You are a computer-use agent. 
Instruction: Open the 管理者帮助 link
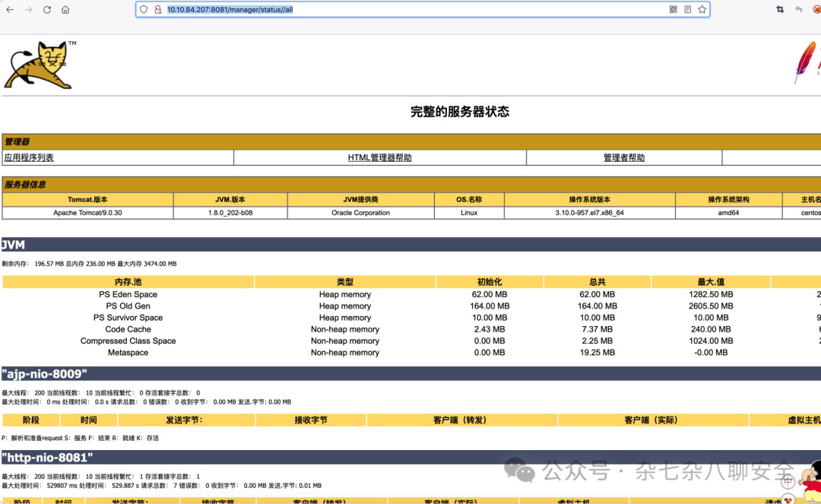pos(624,157)
